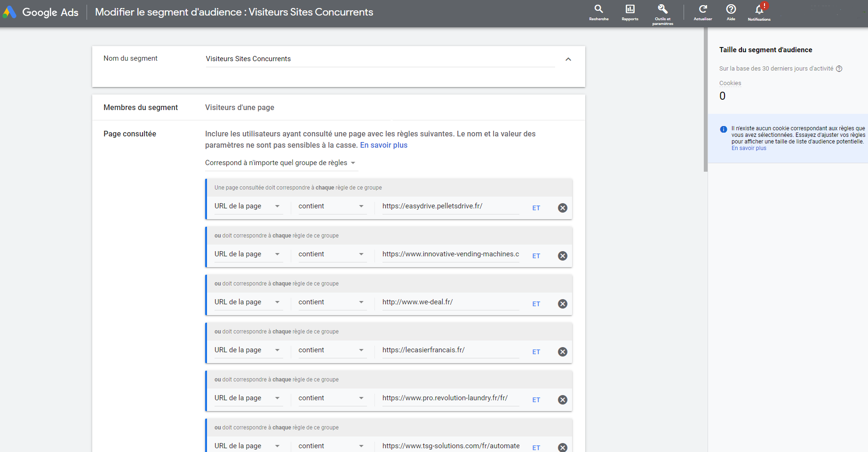Image resolution: width=868 pixels, height=452 pixels.
Task: Open 'URL de la page' dropdown for lecasierfrancais rule
Action: tap(248, 350)
